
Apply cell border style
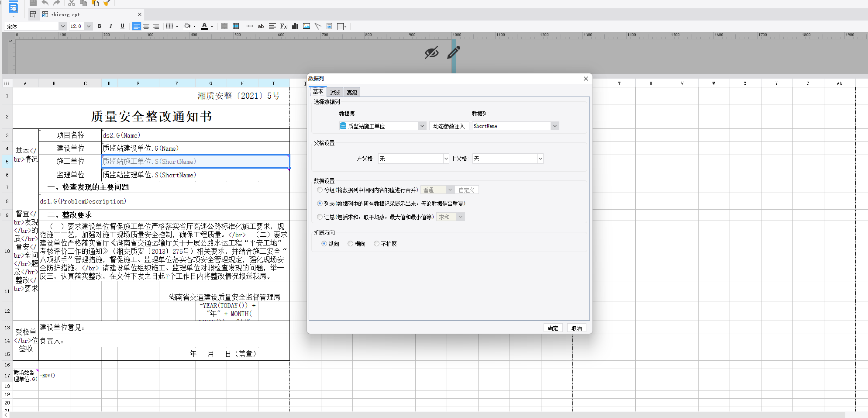(x=170, y=26)
